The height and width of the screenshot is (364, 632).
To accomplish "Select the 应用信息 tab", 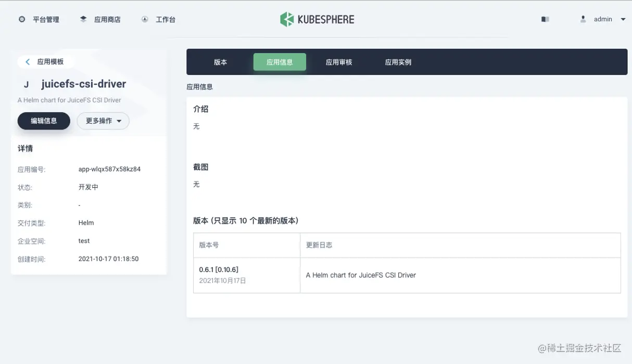I will pos(280,62).
